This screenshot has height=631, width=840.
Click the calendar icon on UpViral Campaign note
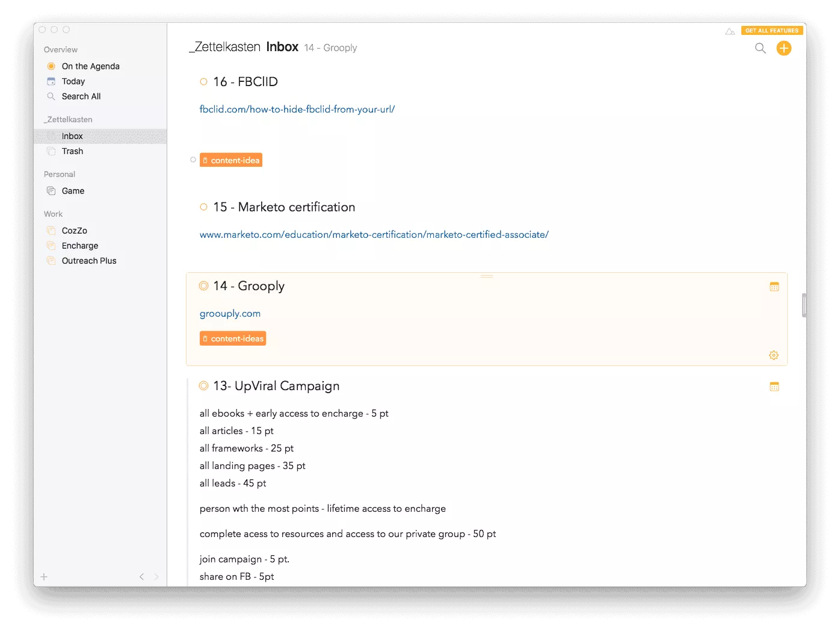[x=774, y=387]
